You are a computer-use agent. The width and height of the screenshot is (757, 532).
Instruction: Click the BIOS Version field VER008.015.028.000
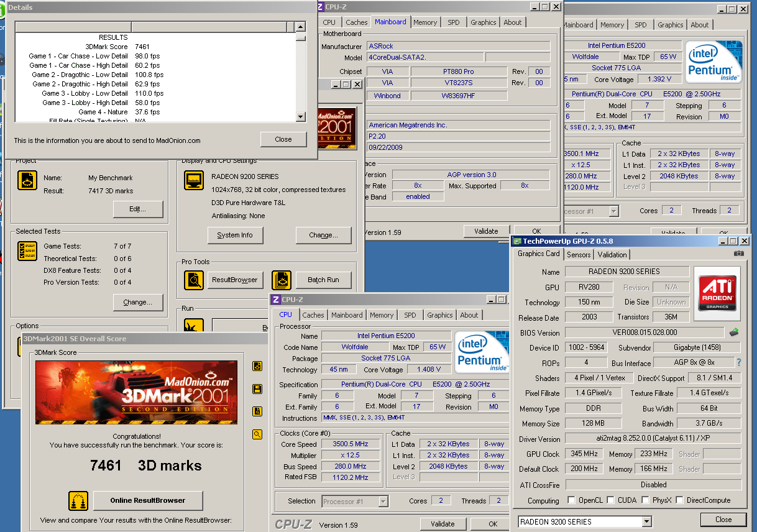pos(644,332)
